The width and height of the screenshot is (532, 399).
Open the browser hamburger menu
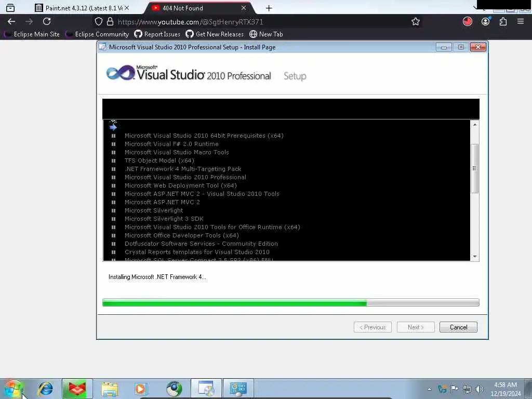(521, 22)
